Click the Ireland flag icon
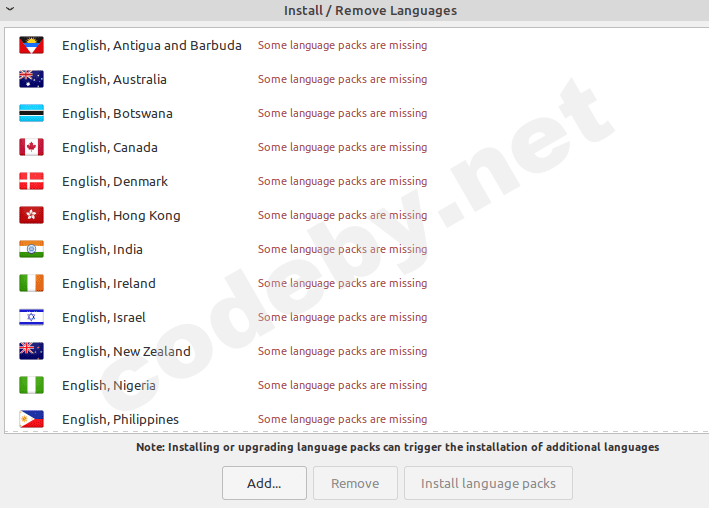The image size is (709, 508). pyautogui.click(x=31, y=283)
